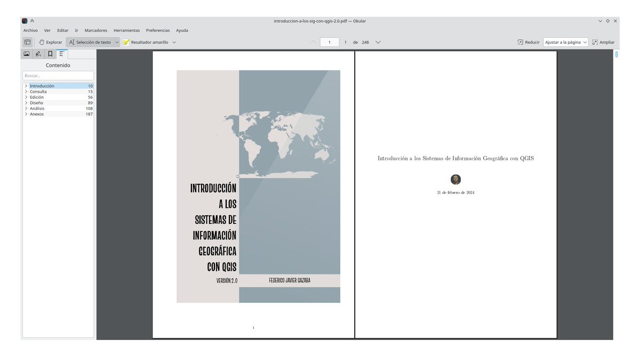The image size is (640, 364).
Task: Click the total pages label 248
Action: click(365, 42)
